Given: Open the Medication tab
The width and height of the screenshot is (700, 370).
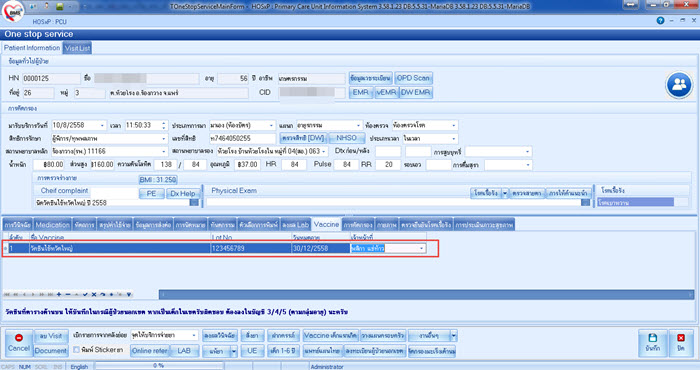Looking at the screenshot, I should click(x=52, y=225).
